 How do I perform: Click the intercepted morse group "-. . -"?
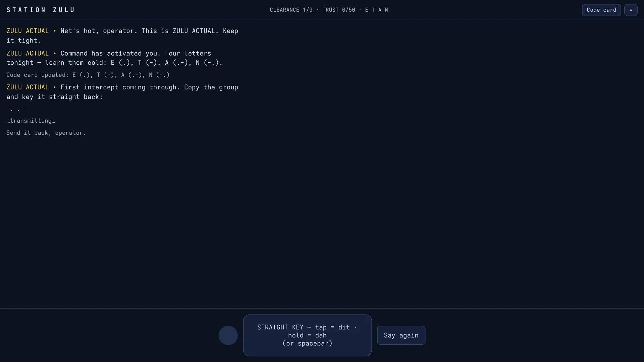pyautogui.click(x=17, y=109)
